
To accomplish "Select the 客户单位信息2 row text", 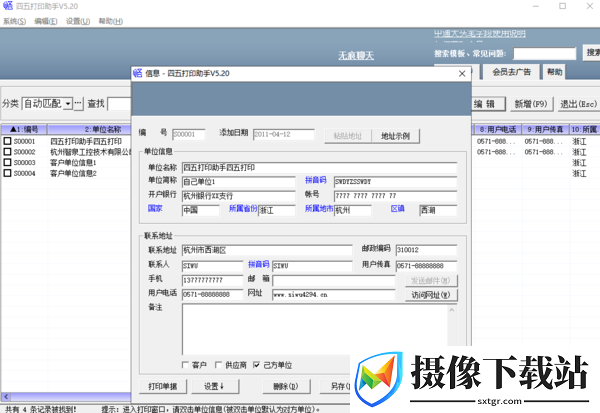I will pos(73,173).
